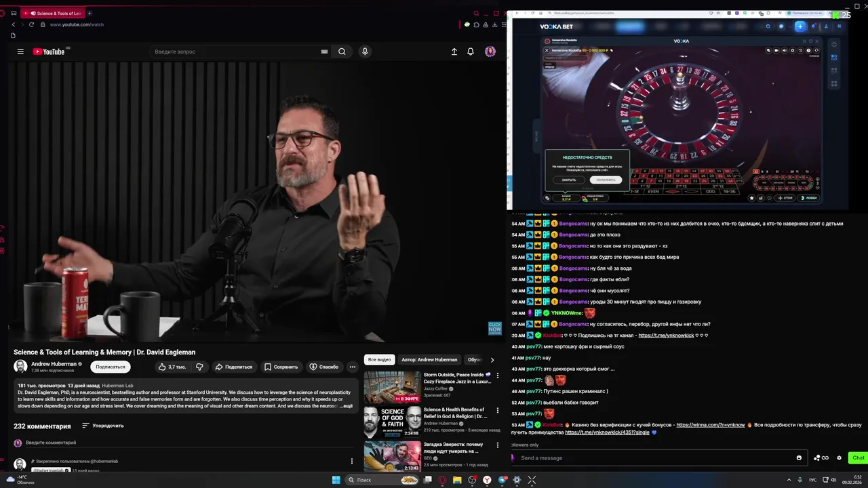Click the YouTube search magnifier button

[x=342, y=52]
